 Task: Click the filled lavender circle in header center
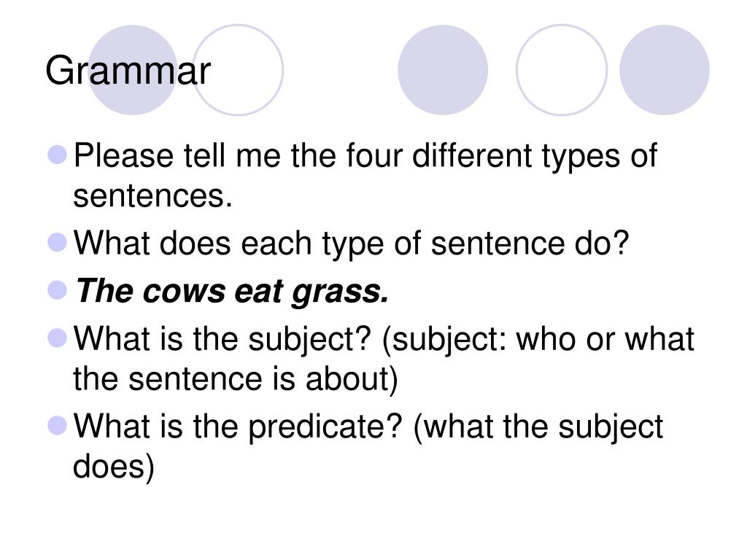pyautogui.click(x=443, y=70)
